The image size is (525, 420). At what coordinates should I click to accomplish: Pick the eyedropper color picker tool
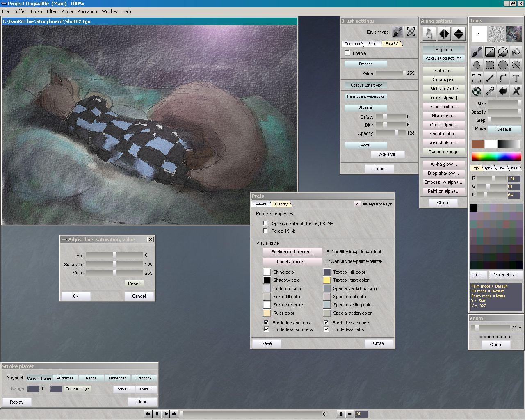pos(490,91)
